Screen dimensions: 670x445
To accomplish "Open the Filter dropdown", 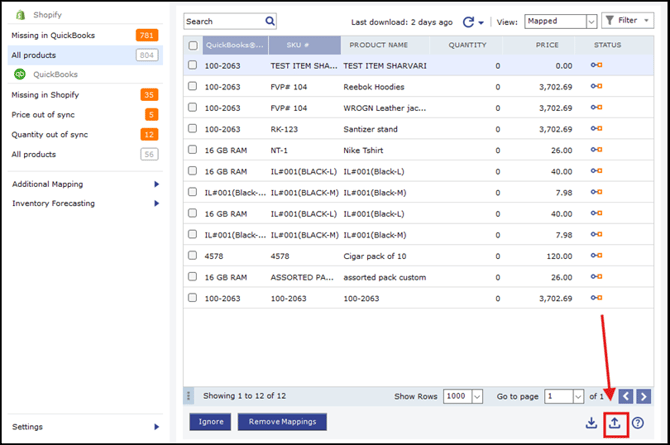I will click(627, 21).
